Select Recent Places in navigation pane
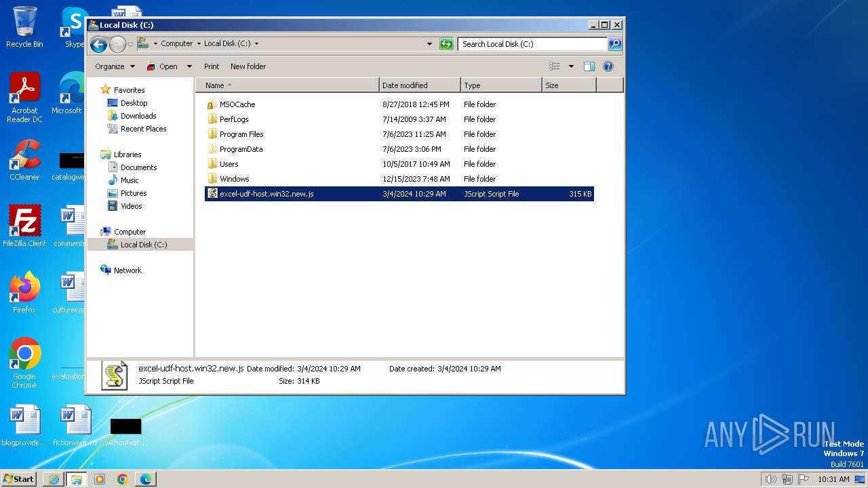 (x=143, y=129)
